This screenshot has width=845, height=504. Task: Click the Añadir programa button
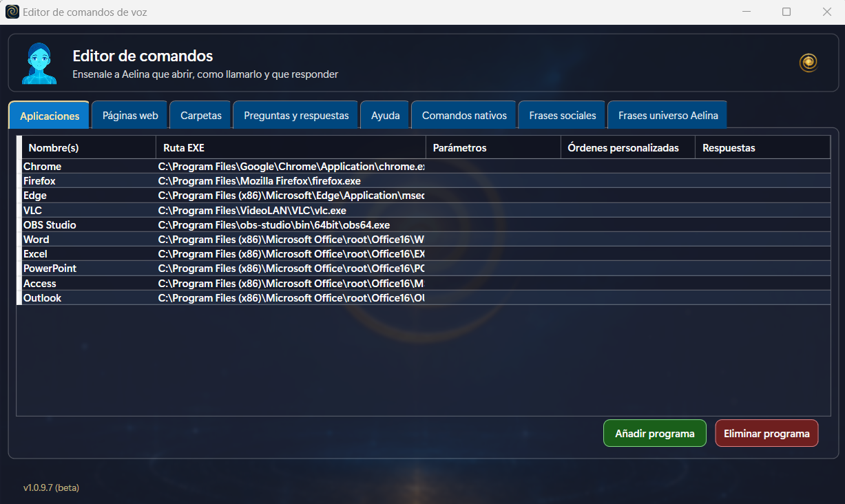coord(655,434)
